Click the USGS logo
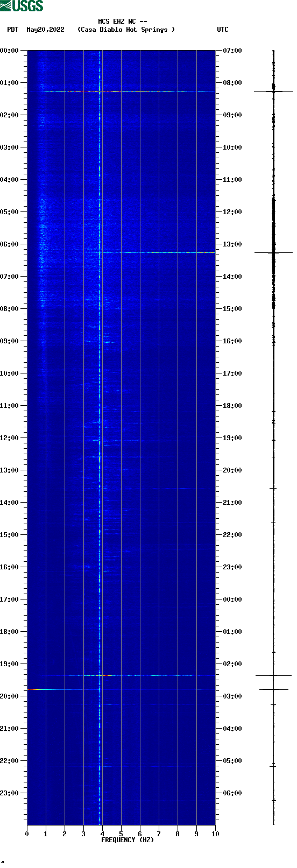This screenshot has height=868, width=297. pyautogui.click(x=22, y=6)
